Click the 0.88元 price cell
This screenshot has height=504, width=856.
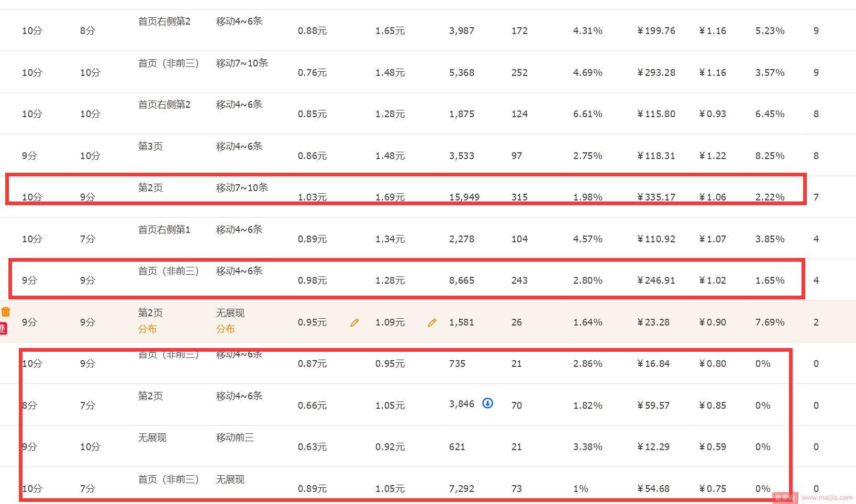click(312, 31)
